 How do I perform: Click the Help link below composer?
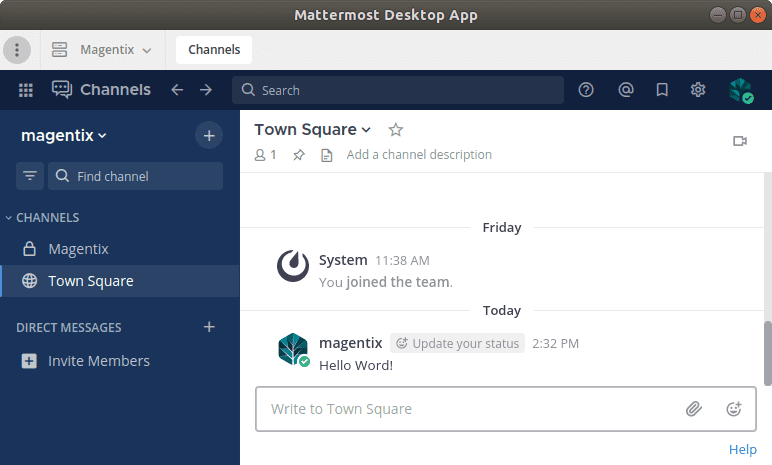[x=742, y=449]
